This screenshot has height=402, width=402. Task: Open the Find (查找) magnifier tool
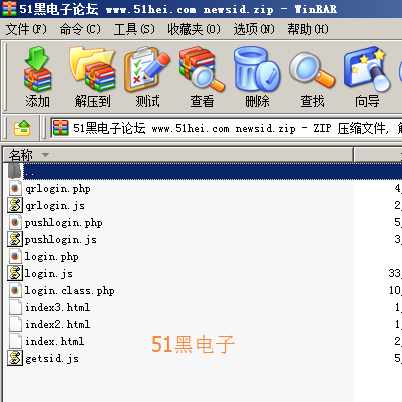312,77
